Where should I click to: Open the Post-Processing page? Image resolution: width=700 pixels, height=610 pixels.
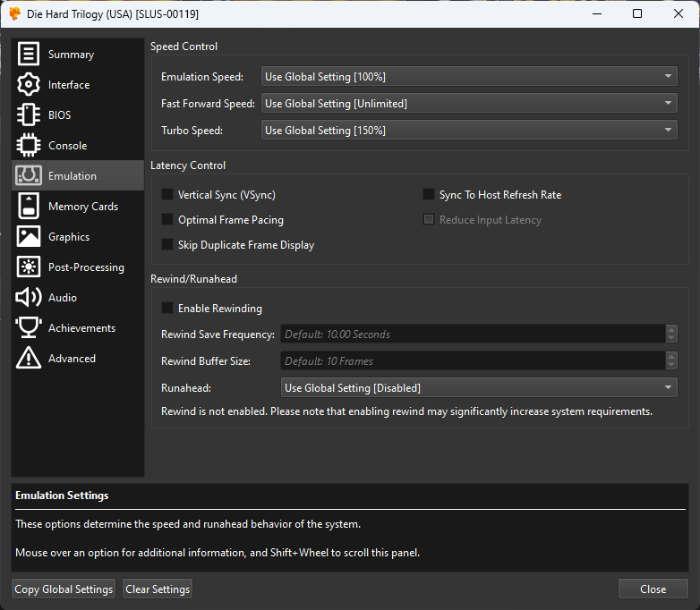point(78,267)
